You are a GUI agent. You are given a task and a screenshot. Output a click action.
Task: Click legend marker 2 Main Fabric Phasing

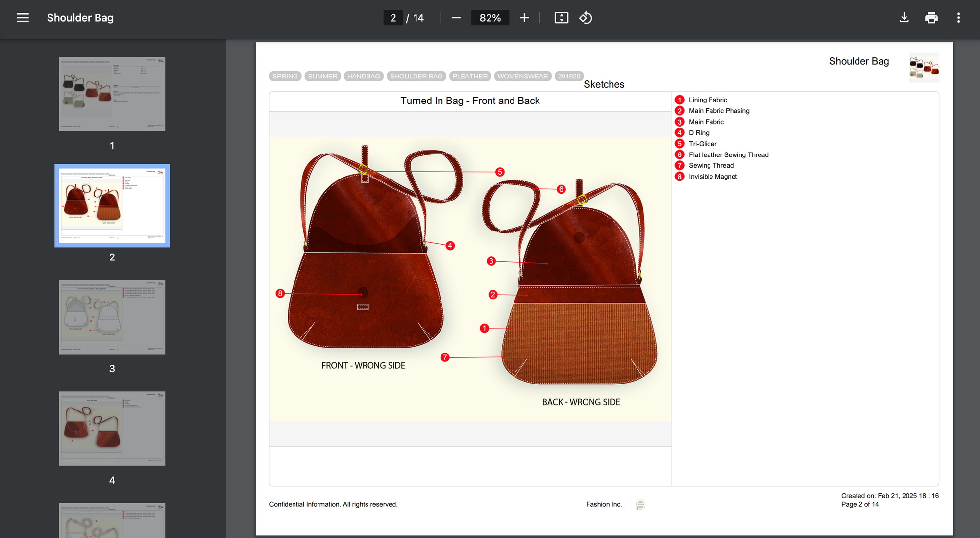pos(679,111)
